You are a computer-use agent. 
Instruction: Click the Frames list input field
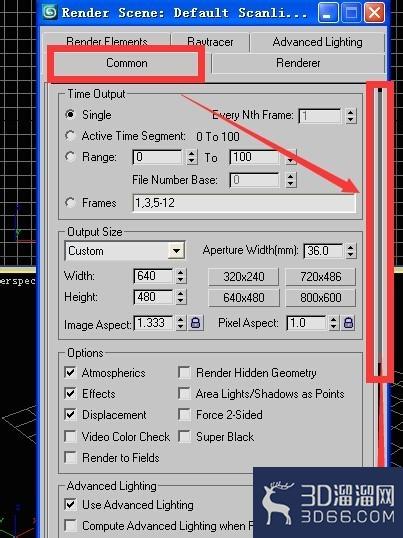coord(244,203)
